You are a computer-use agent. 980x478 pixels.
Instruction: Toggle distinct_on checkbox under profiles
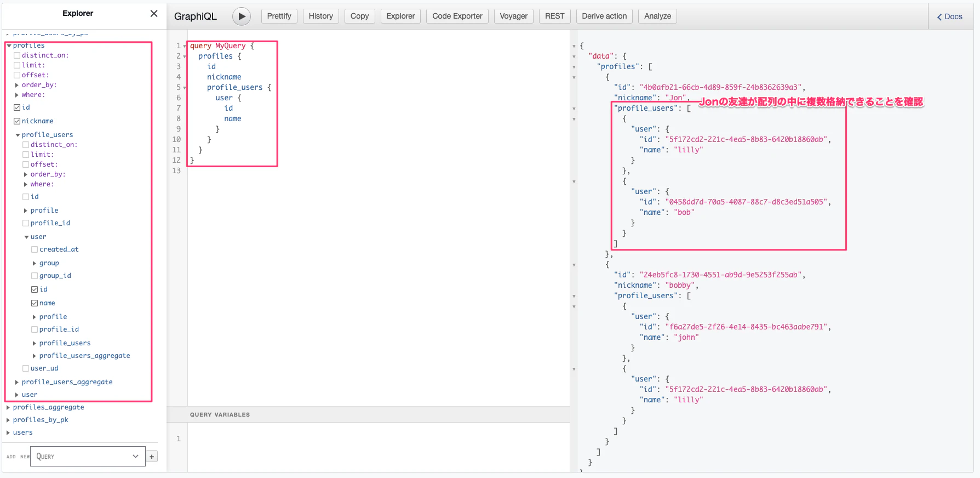17,55
